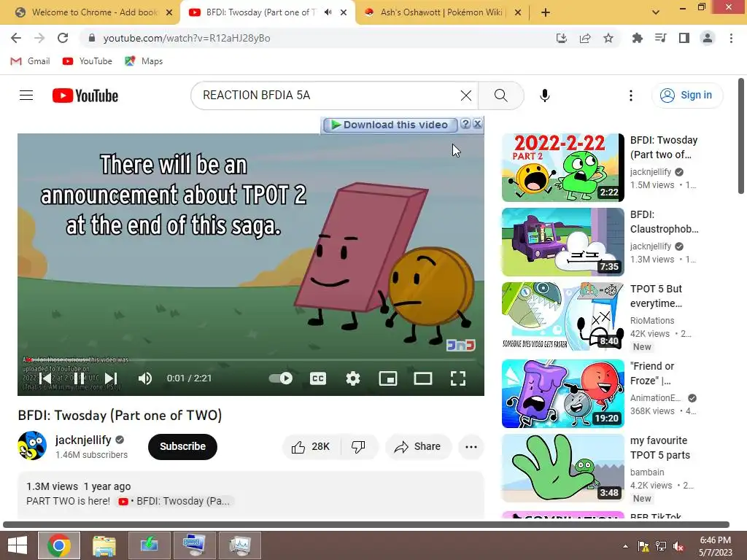Click the Sign in button
The height and width of the screenshot is (560, 747).
[x=686, y=96]
